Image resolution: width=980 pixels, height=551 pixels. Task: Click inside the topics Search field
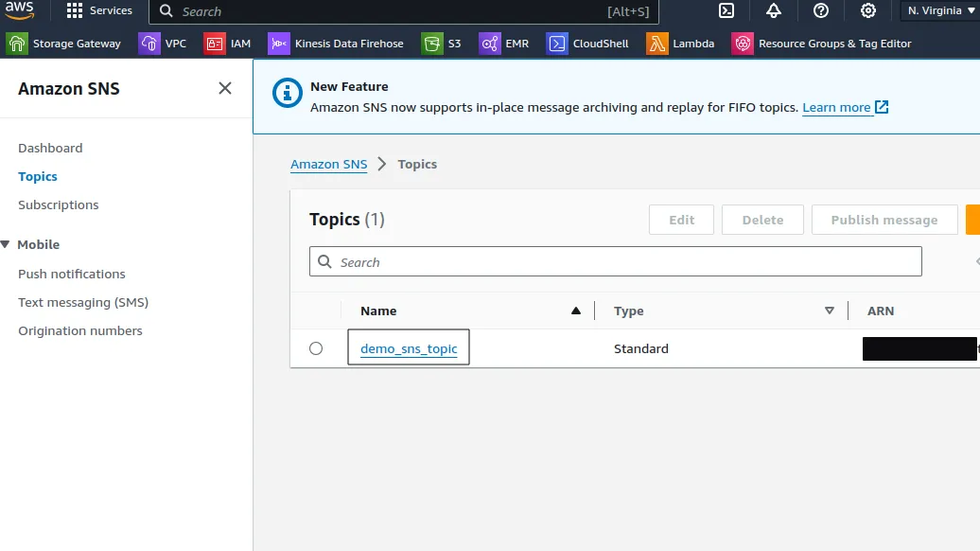tap(615, 261)
